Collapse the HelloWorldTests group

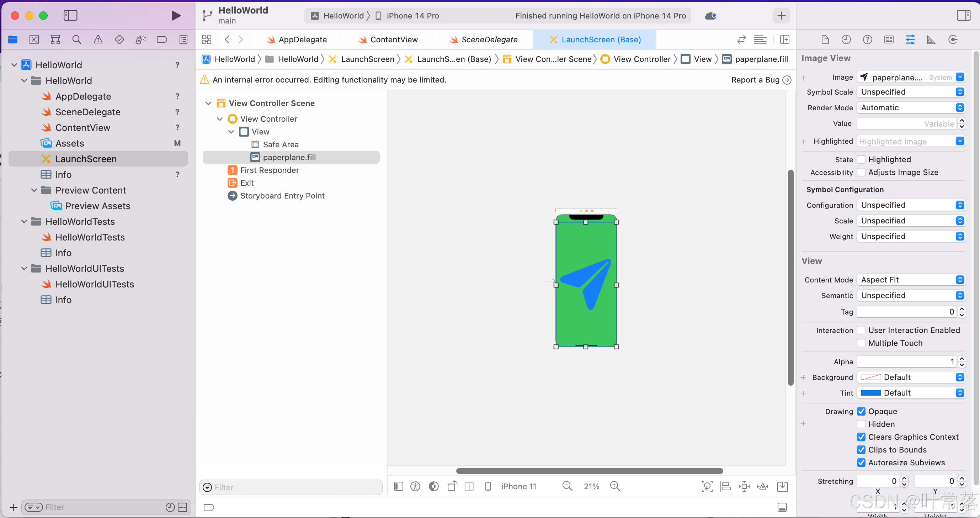[x=24, y=222]
